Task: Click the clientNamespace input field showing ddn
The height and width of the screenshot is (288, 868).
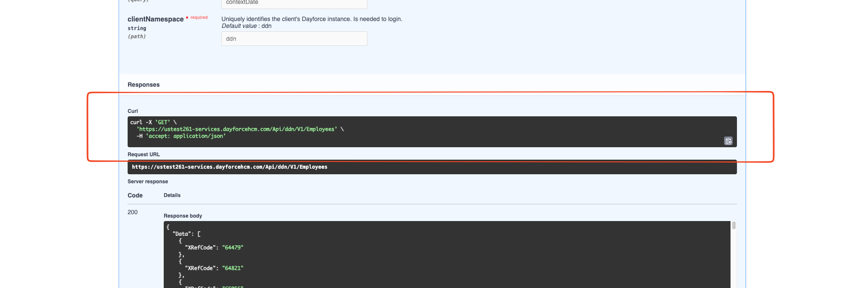Action: click(294, 39)
